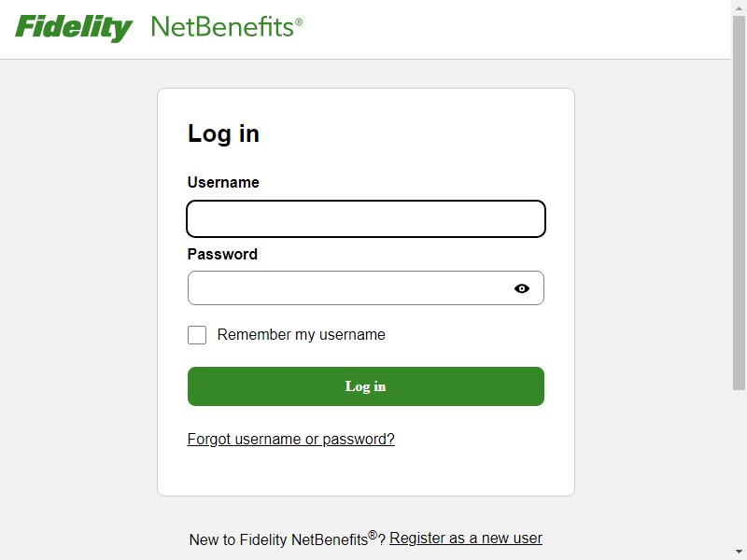Image resolution: width=747 pixels, height=560 pixels.
Task: Show password using the eye icon
Action: tap(522, 288)
